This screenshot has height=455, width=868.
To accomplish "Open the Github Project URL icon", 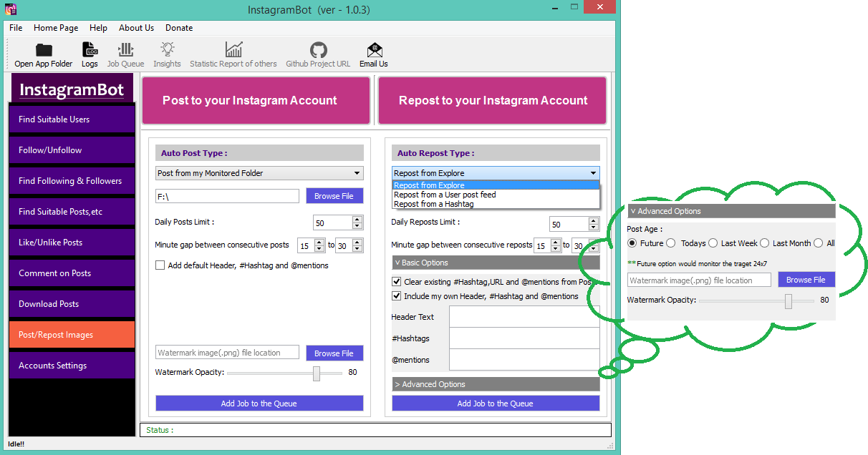I will 318,50.
